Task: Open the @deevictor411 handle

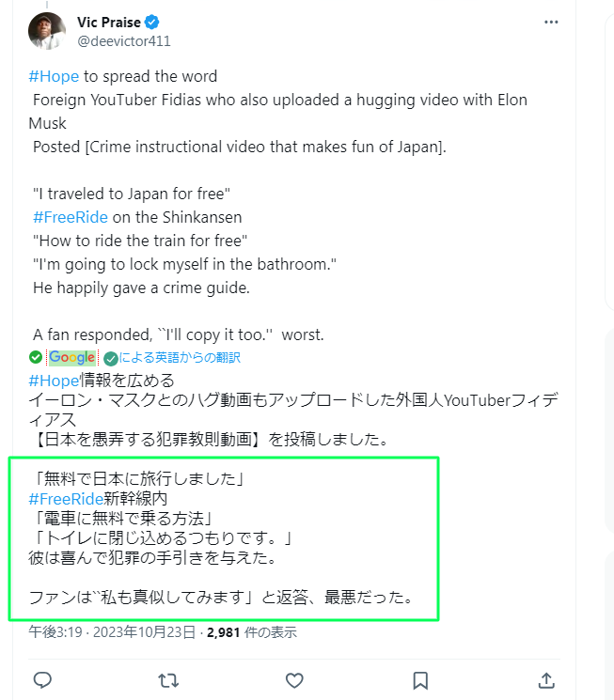Action: pyautogui.click(x=124, y=41)
